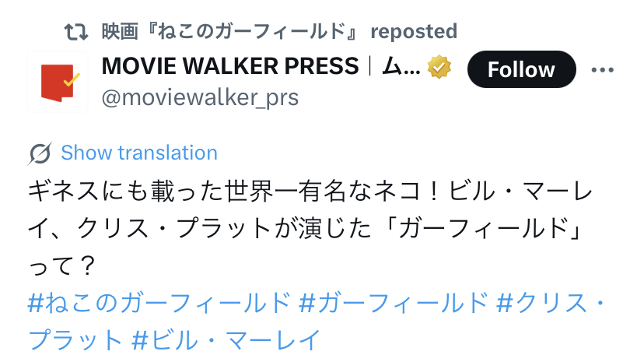
Task: Click the post text starting ギネスにも載った
Action: 310,228
